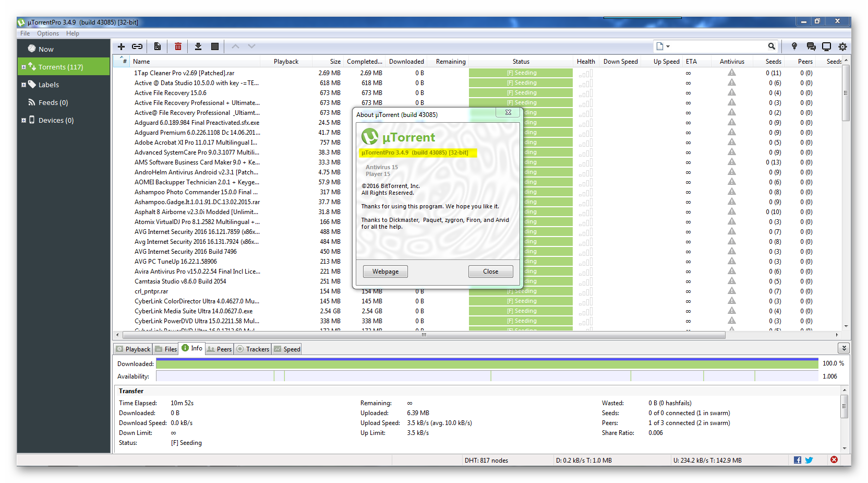The width and height of the screenshot is (868, 483).
Task: Click scroll-down arrow of Info pane scrollbar
Action: pos(844,447)
